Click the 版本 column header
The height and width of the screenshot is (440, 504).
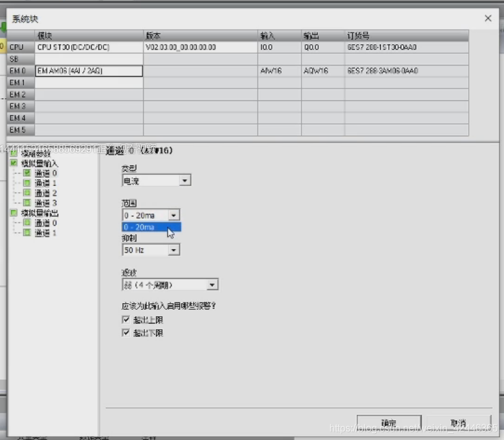(200, 36)
